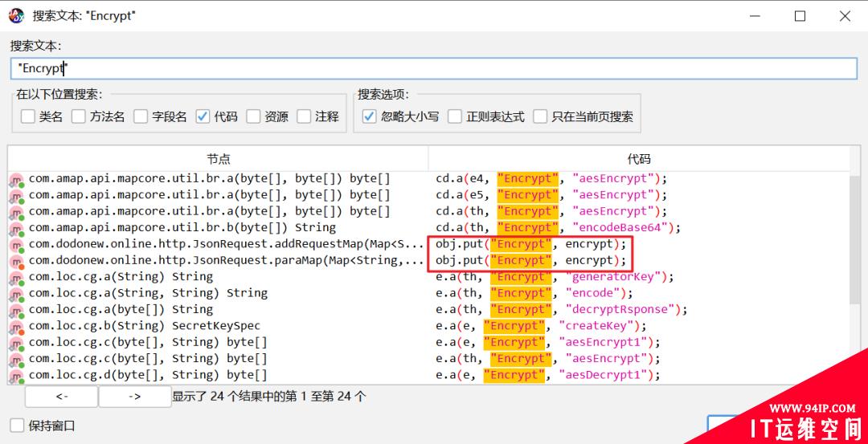Select obj.put code cell in addRequestMap row

pos(531,244)
